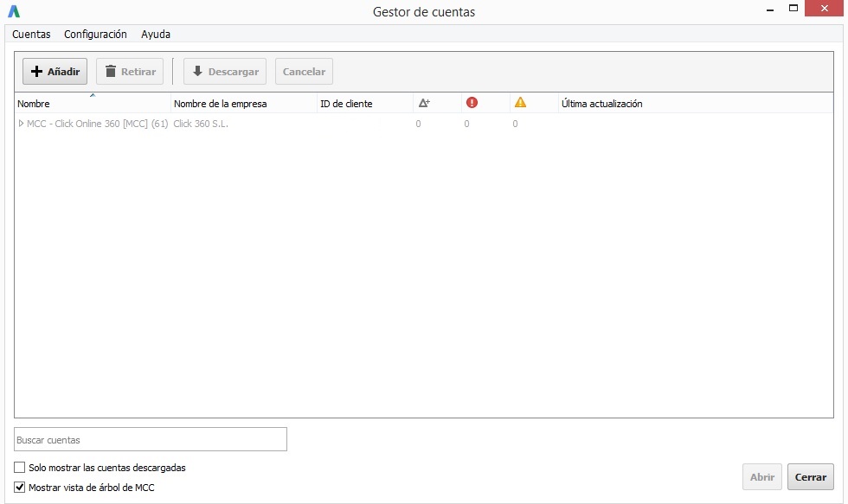Screen dimensions: 848x504
Task: Open the Configuración menu
Action: click(95, 35)
